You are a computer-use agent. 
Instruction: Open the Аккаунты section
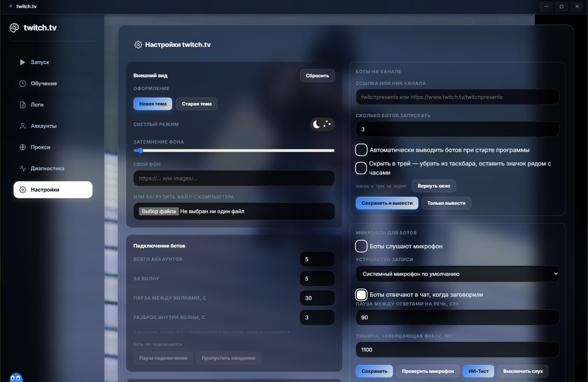(x=53, y=126)
